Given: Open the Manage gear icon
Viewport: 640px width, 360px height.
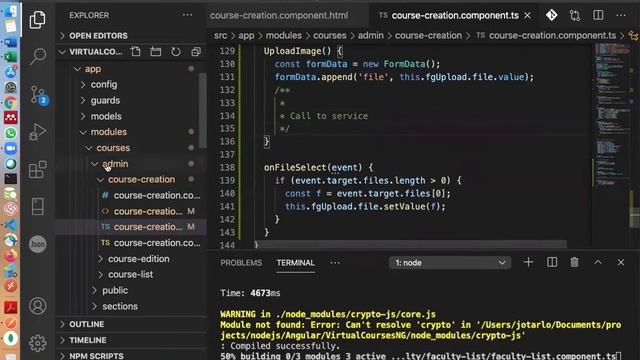Looking at the screenshot, I should (x=38, y=343).
